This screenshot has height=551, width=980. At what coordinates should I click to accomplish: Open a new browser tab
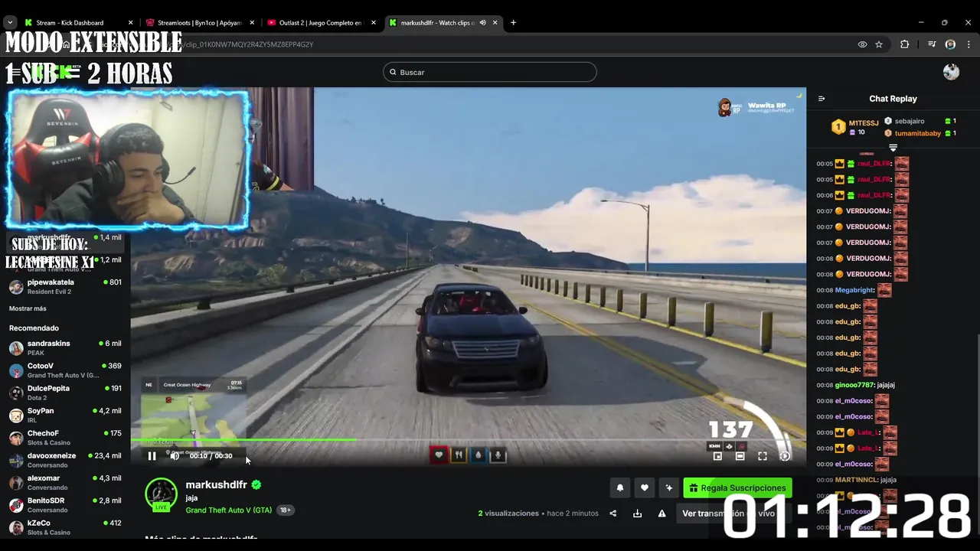click(x=513, y=23)
